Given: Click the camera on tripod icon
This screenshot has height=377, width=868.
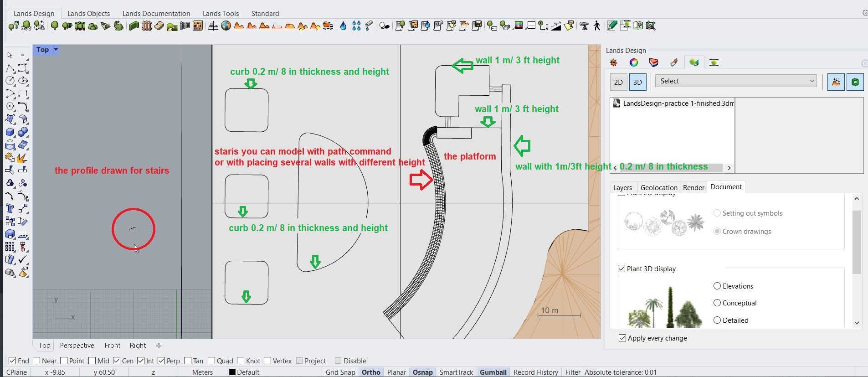Looking at the screenshot, I should pyautogui.click(x=584, y=26).
